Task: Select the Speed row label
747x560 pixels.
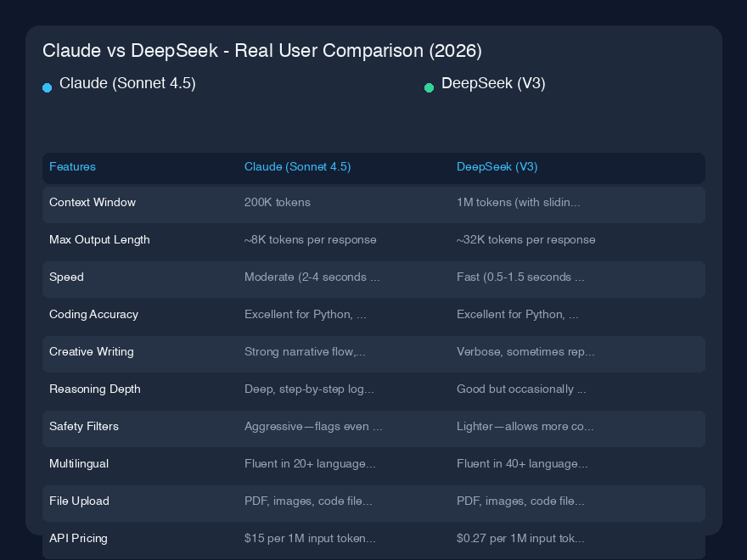Action: pos(66,277)
